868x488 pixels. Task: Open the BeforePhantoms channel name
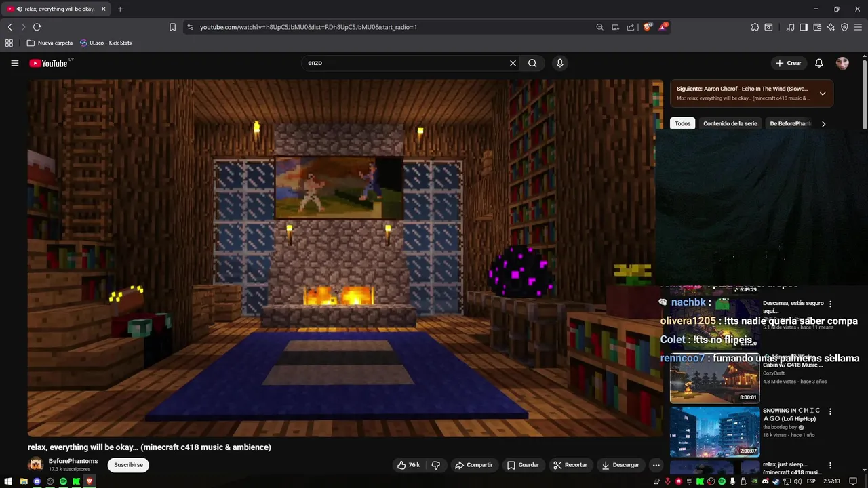(x=73, y=461)
